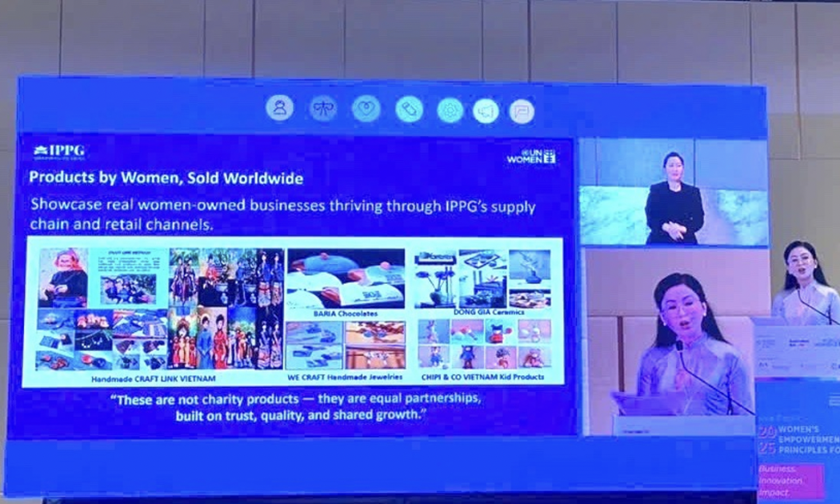
Task: Open the gear settings icon
Action: pos(450,110)
